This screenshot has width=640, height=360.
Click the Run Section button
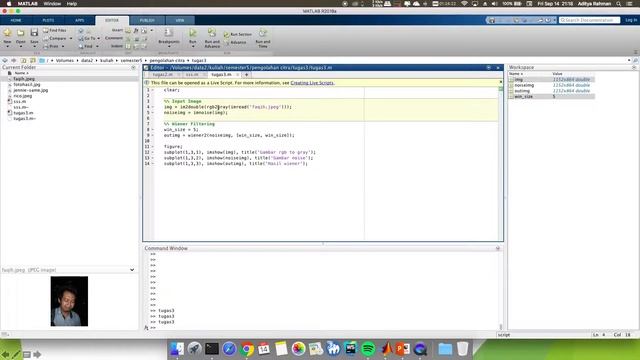(238, 34)
